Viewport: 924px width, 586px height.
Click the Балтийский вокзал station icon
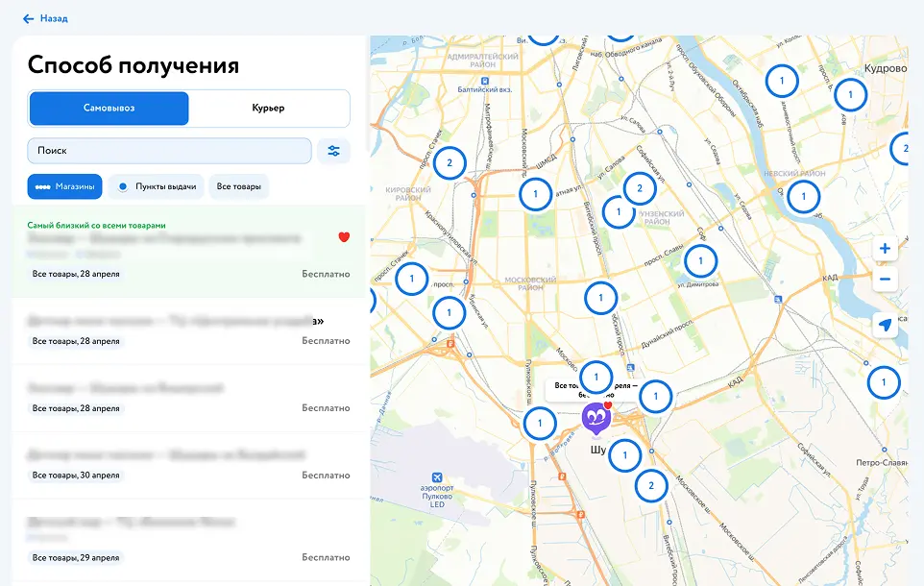point(485,82)
